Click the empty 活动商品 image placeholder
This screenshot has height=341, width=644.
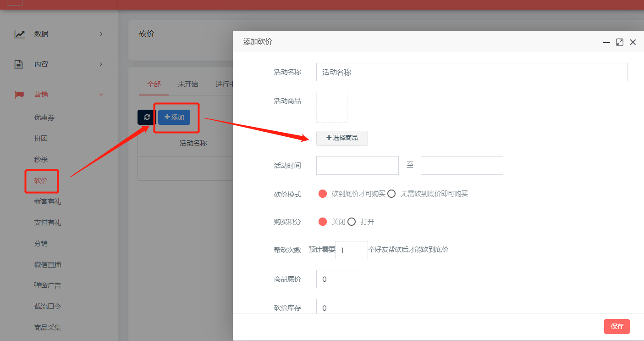click(332, 107)
